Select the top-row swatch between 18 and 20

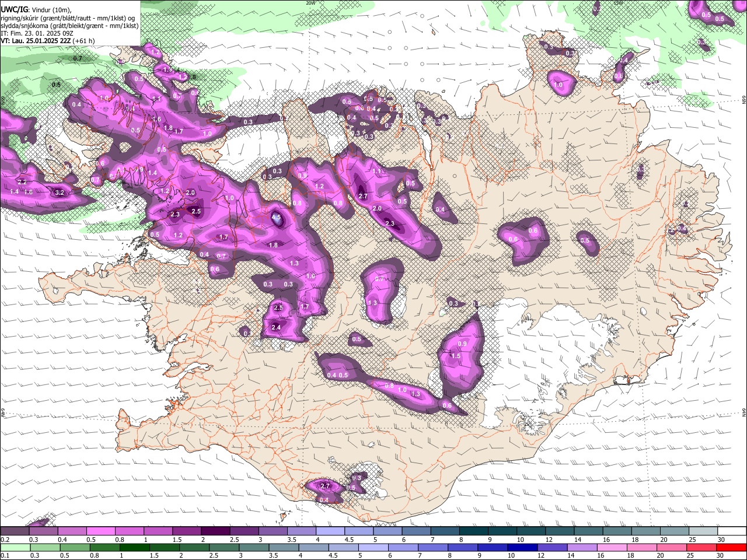645,531
